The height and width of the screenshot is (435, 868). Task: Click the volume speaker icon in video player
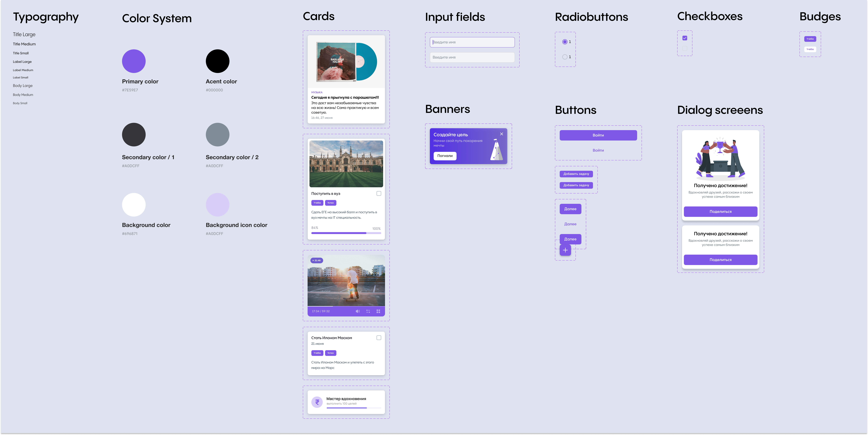tap(358, 311)
